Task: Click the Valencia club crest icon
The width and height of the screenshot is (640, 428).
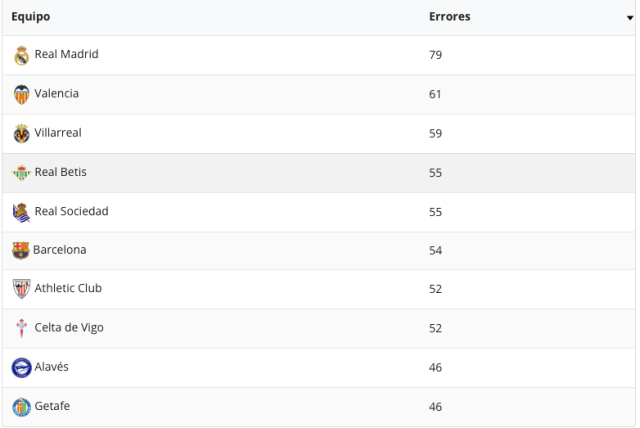Action: 22,94
